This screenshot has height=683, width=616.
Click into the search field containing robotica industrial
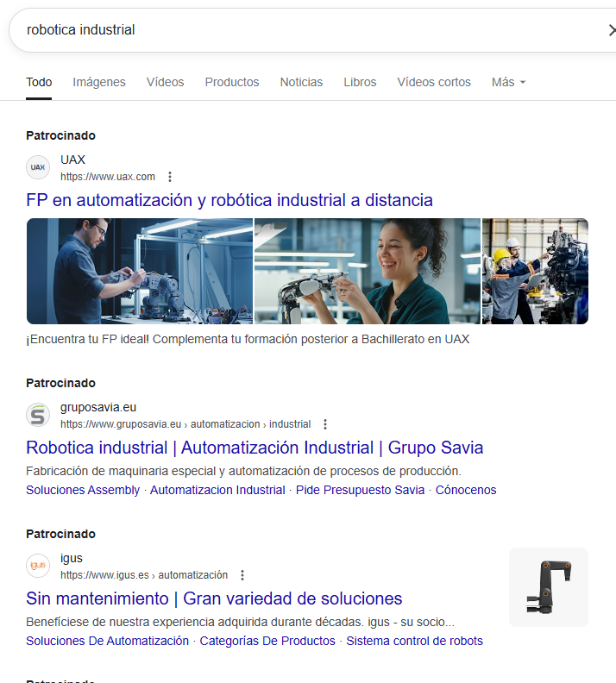coord(302,30)
